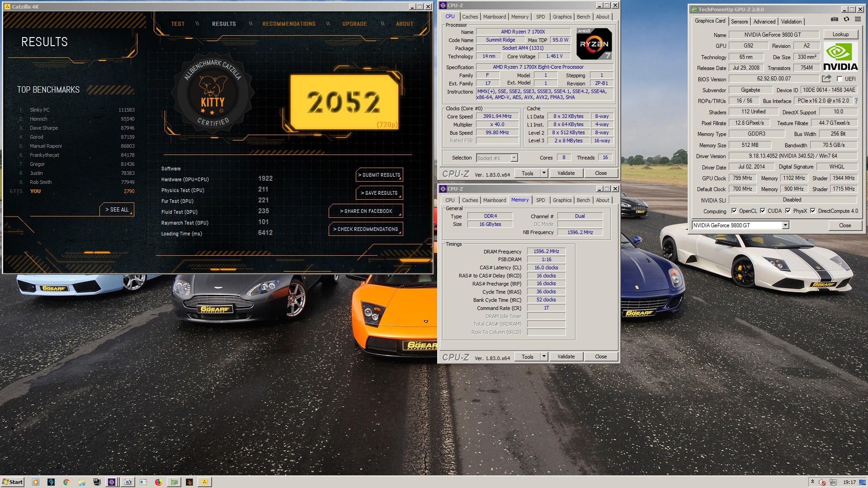Screen dimensions: 868x488
Task: Click Close button in GPU-Z window
Action: click(x=844, y=225)
